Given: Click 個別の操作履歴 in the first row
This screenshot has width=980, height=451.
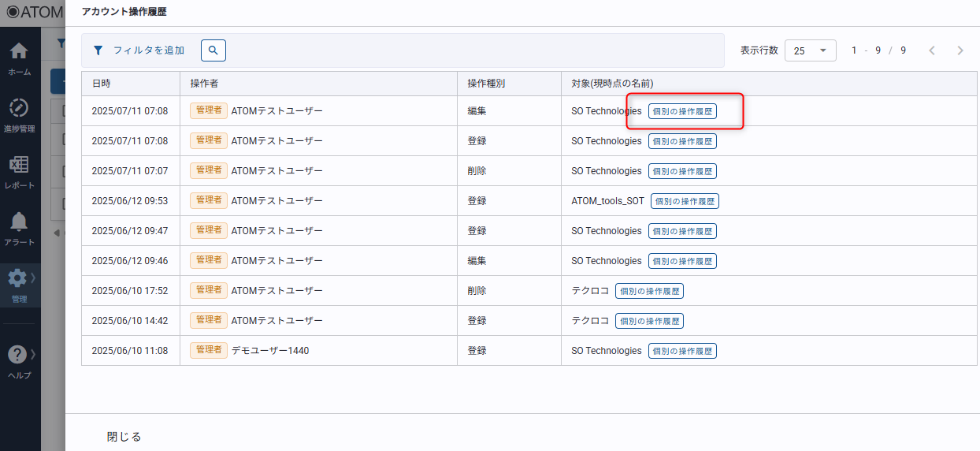Looking at the screenshot, I should 682,111.
